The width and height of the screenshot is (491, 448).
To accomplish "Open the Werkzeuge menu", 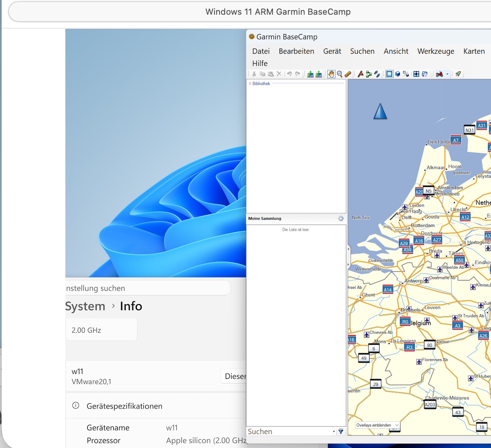I will 436,51.
